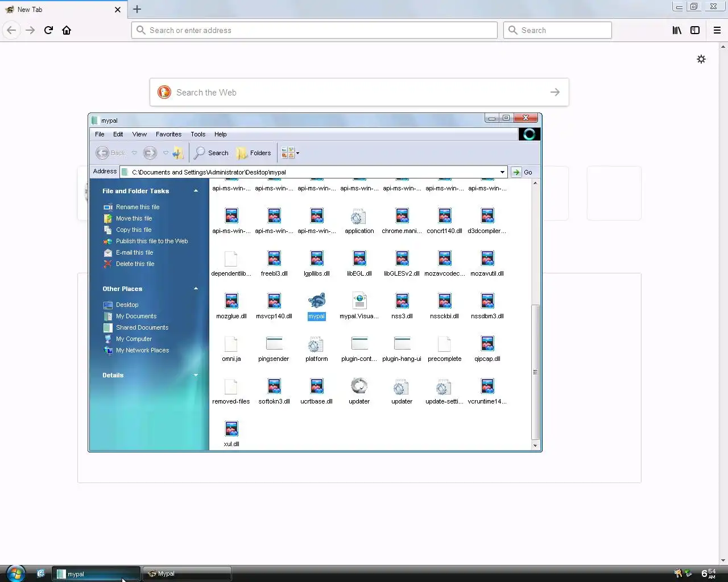
Task: Select the plugin-hang-ui file icon
Action: click(402, 343)
